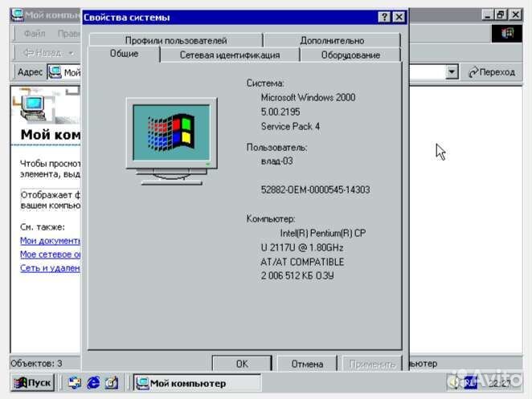Minimize the Мой компьютер window
Image resolution: width=532 pixels, height=399 pixels.
(x=488, y=15)
